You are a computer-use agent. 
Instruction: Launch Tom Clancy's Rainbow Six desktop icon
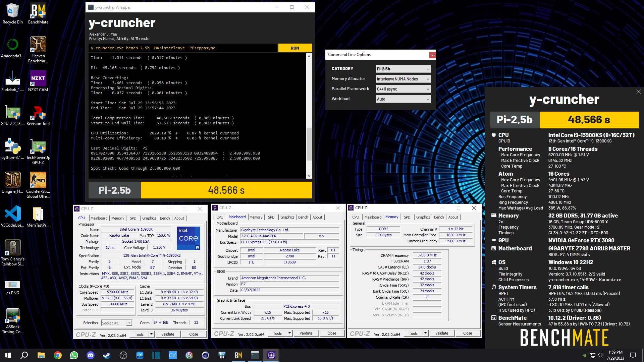click(x=12, y=253)
